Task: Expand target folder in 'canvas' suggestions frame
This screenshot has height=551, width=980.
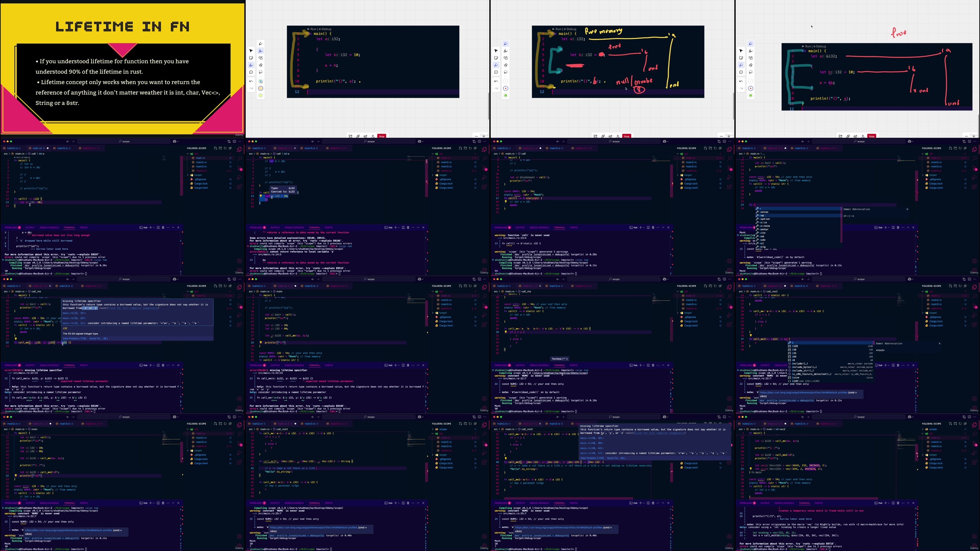Action: tap(923, 175)
